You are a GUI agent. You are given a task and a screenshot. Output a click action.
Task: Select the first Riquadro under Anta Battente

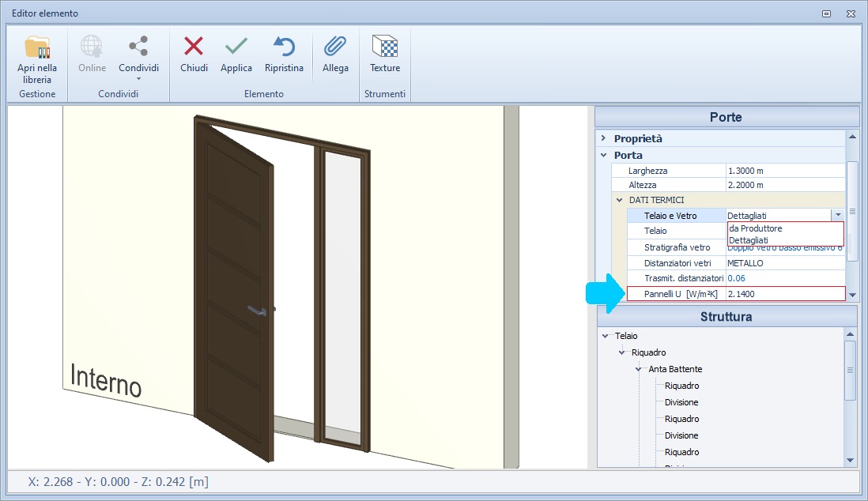coord(682,386)
